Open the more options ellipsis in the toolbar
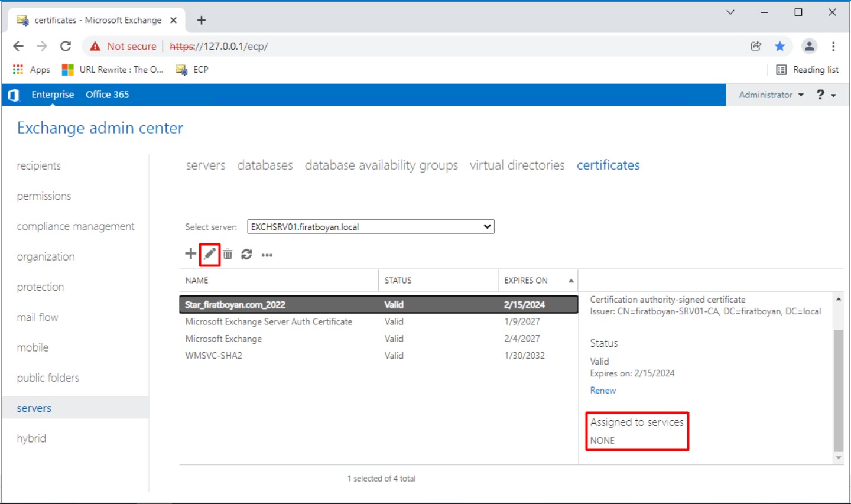The height and width of the screenshot is (504, 851). 267,255
